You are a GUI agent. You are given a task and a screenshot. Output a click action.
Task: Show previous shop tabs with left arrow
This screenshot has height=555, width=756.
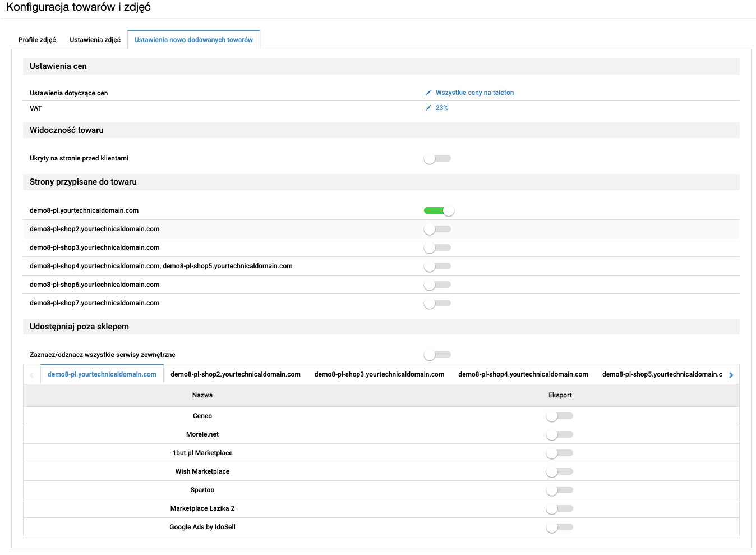point(32,375)
